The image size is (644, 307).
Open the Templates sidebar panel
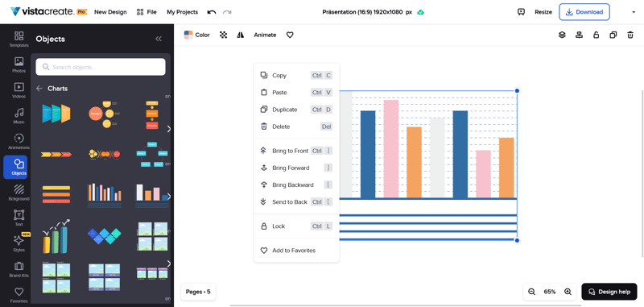point(19,39)
